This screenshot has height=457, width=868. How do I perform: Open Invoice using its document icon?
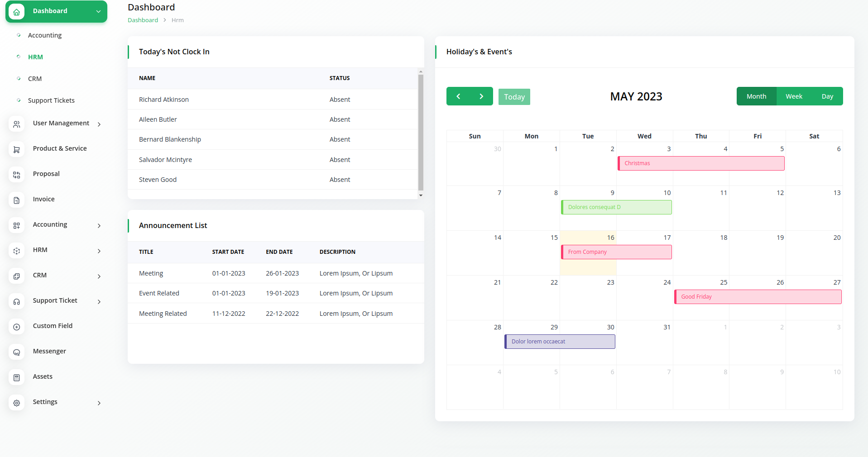[x=17, y=200]
